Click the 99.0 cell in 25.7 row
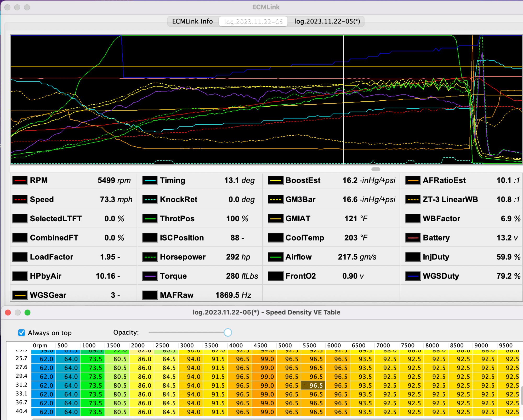Viewport: 523px width, 420px height. (x=264, y=359)
